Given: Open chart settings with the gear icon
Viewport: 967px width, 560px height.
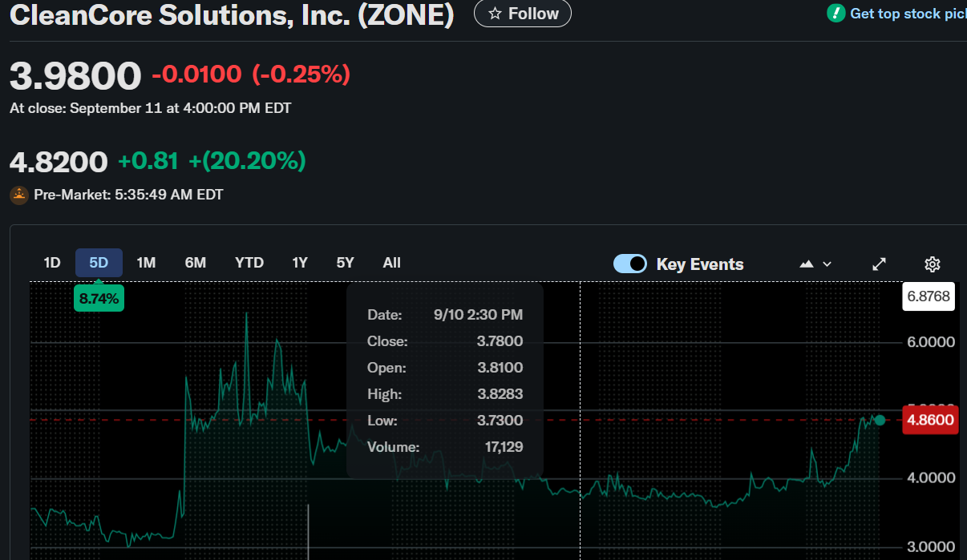Looking at the screenshot, I should coord(933,264).
